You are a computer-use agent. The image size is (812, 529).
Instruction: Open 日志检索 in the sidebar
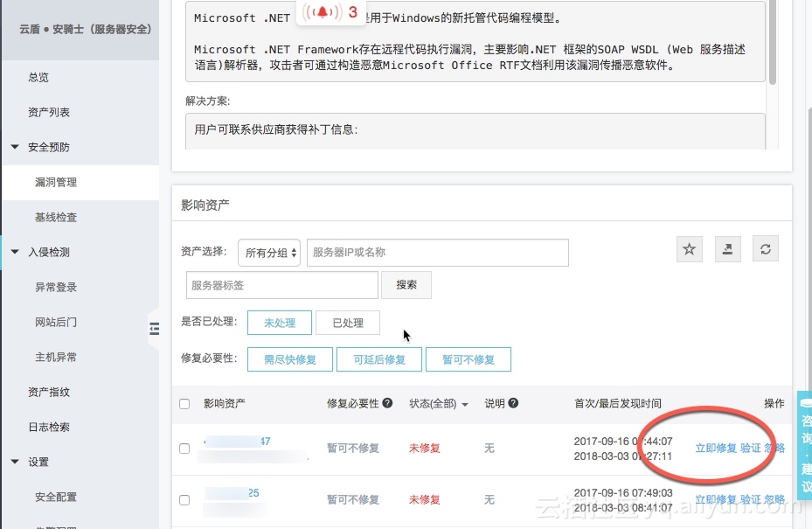tap(49, 427)
